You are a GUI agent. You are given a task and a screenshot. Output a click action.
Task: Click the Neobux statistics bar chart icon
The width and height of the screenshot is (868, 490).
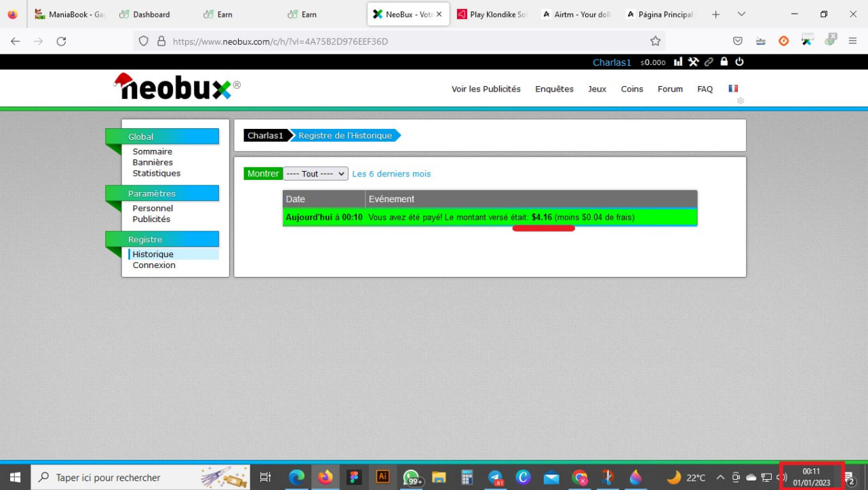[678, 62]
